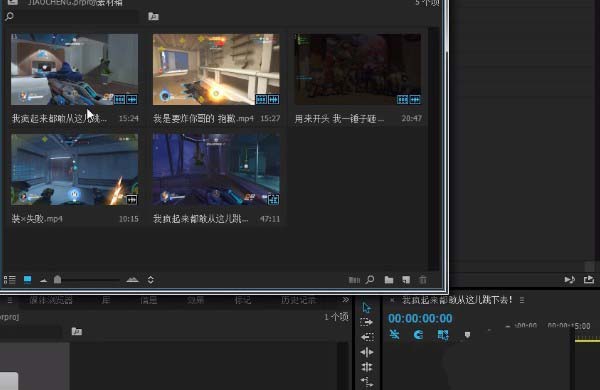Click the audio usage badge on the 15:27 clip
The height and width of the screenshot is (390, 600).
(274, 100)
